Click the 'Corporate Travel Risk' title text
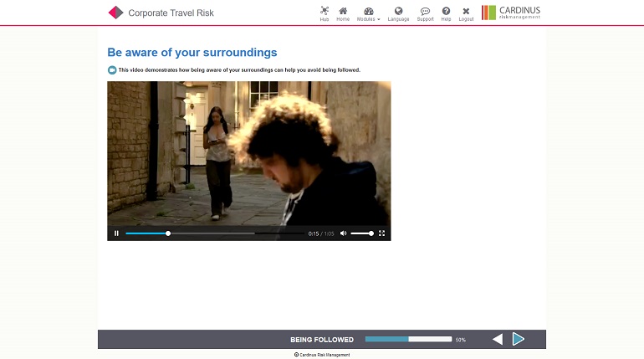Viewport: 644px width, 359px height. pyautogui.click(x=171, y=13)
